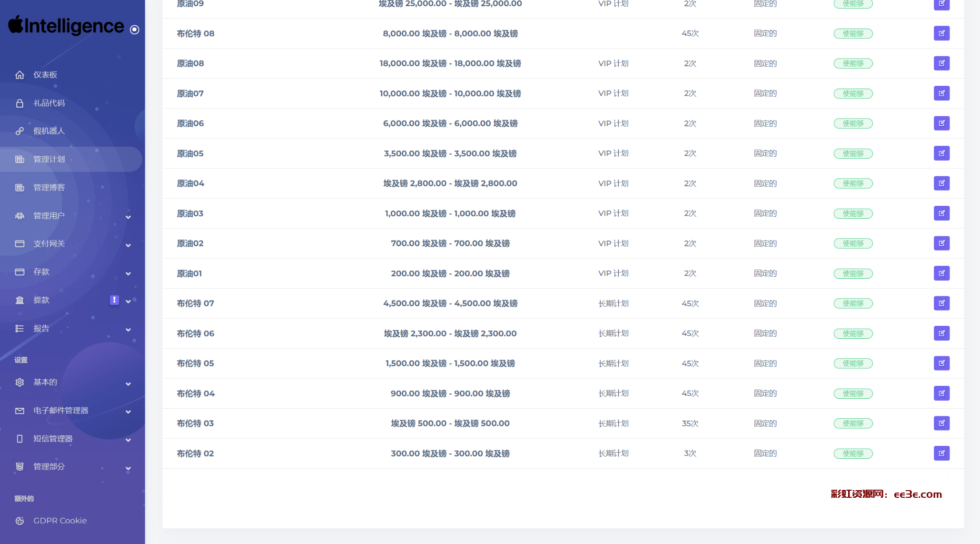Edit the 原油01 plan row

(x=941, y=273)
